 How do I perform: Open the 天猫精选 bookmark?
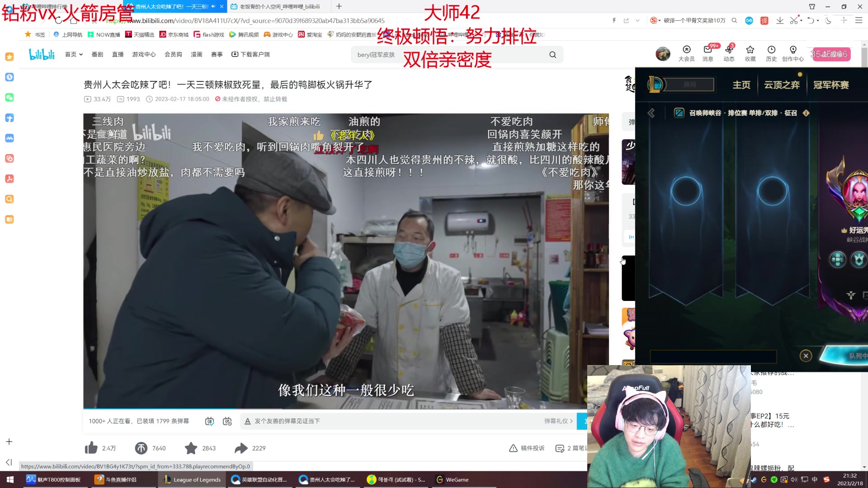[x=140, y=34]
